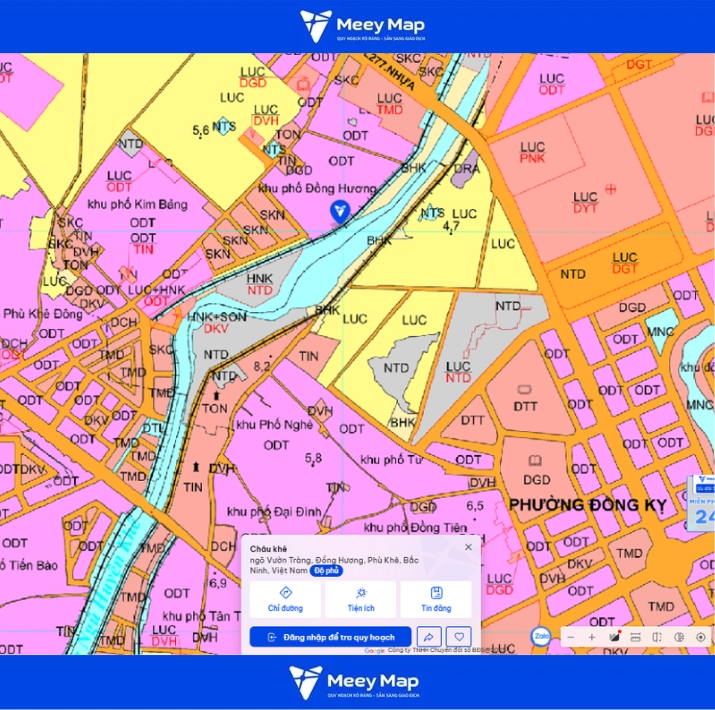Open Tin đăng listings
Image resolution: width=715 pixels, height=710 pixels.
click(436, 599)
